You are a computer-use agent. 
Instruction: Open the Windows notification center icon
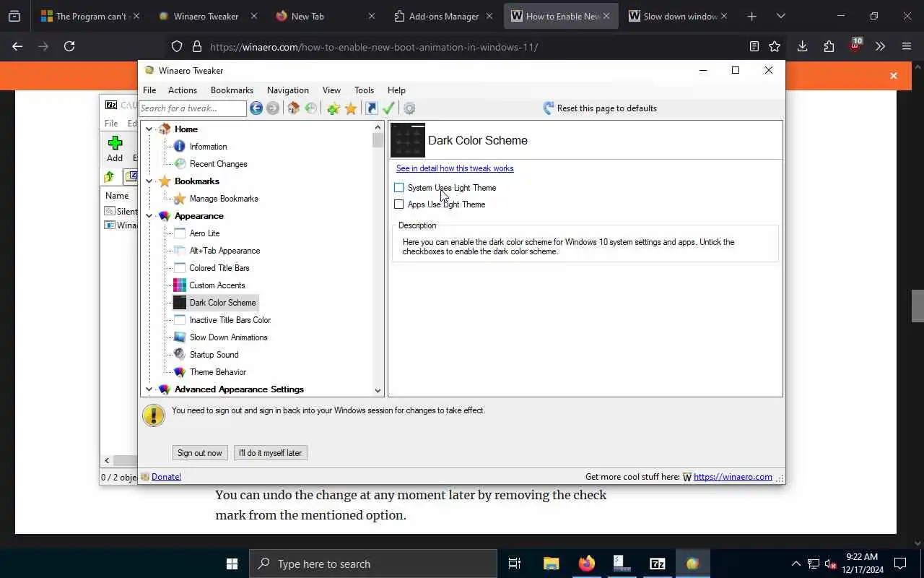(x=900, y=564)
